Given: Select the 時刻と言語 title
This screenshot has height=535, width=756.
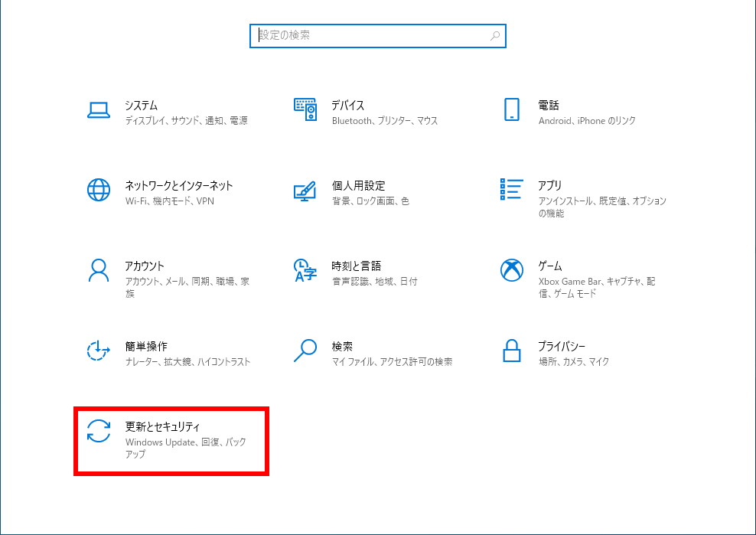Looking at the screenshot, I should [357, 266].
